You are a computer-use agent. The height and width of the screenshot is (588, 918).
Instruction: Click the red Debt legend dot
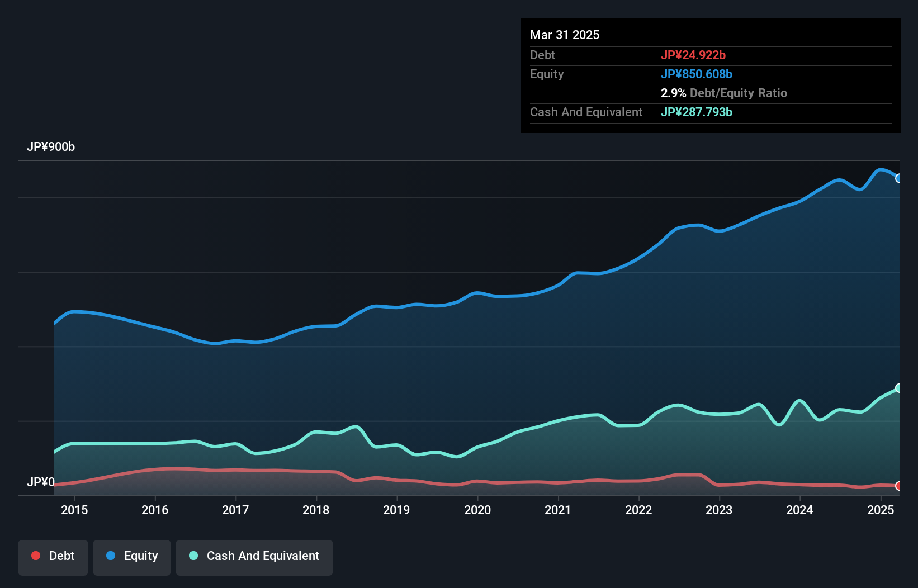click(35, 556)
